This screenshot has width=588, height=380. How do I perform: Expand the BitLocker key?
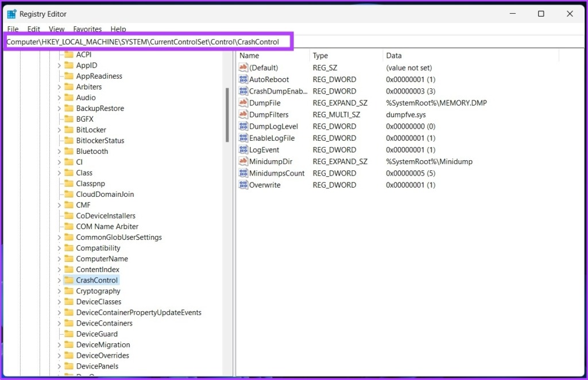pos(59,130)
